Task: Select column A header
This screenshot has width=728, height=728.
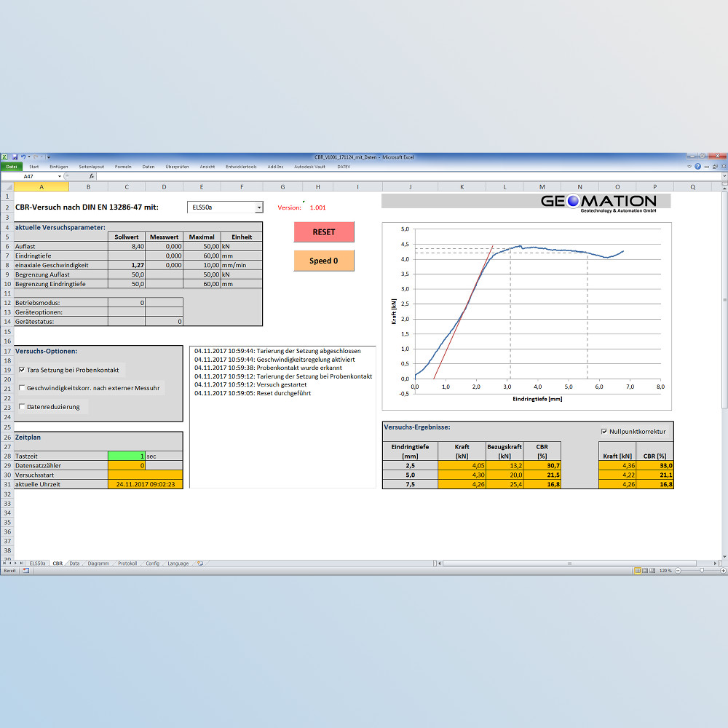Action: (x=41, y=186)
